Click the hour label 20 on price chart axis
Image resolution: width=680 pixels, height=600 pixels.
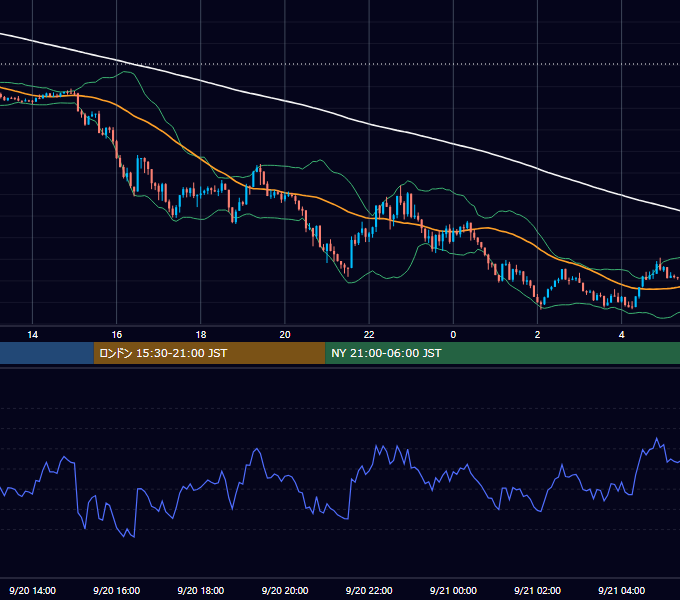(285, 335)
